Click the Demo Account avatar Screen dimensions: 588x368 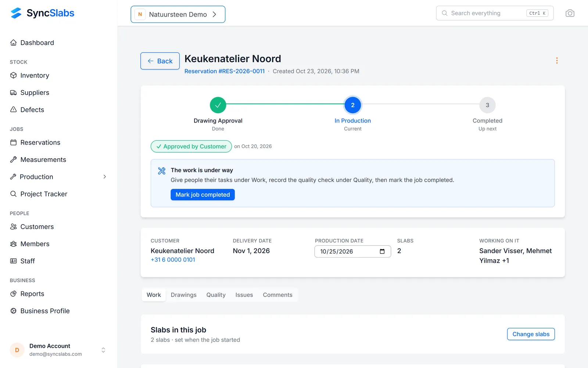17,350
